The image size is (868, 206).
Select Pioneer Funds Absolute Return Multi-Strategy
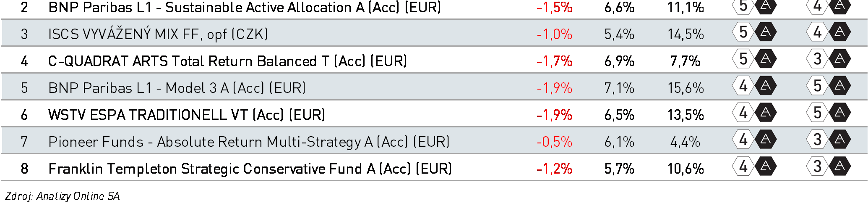pyautogui.click(x=249, y=142)
